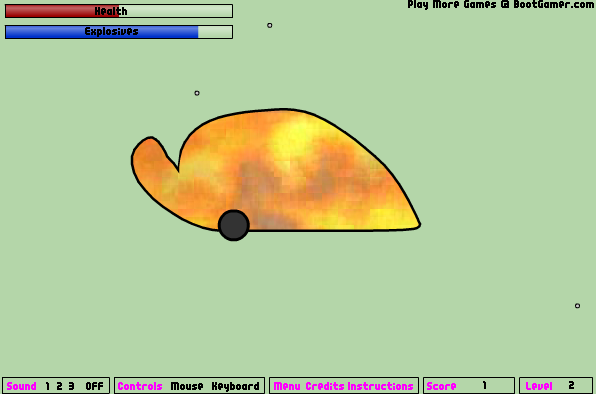This screenshot has height=394, width=596.
Task: Click the Sound label
Action: [x=22, y=386]
